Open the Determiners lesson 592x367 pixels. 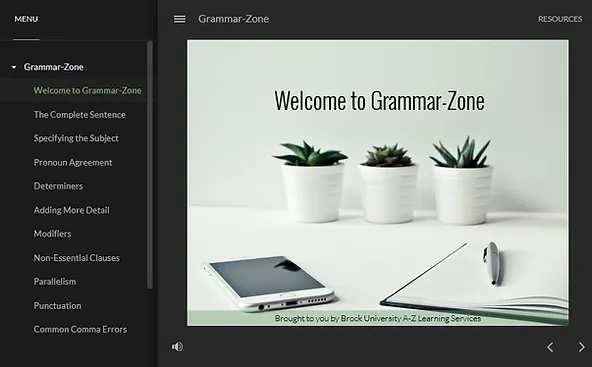(58, 186)
